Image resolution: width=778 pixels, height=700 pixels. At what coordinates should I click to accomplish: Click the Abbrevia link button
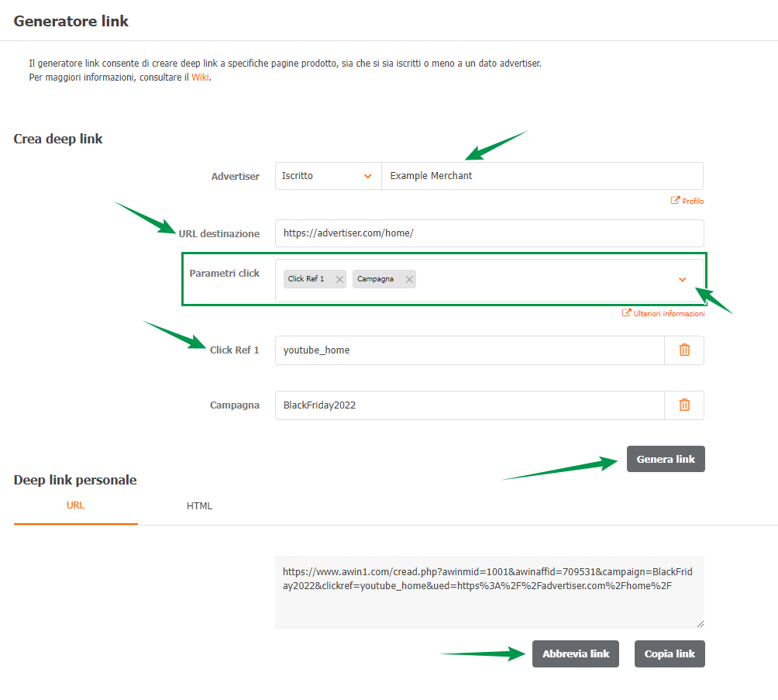576,653
